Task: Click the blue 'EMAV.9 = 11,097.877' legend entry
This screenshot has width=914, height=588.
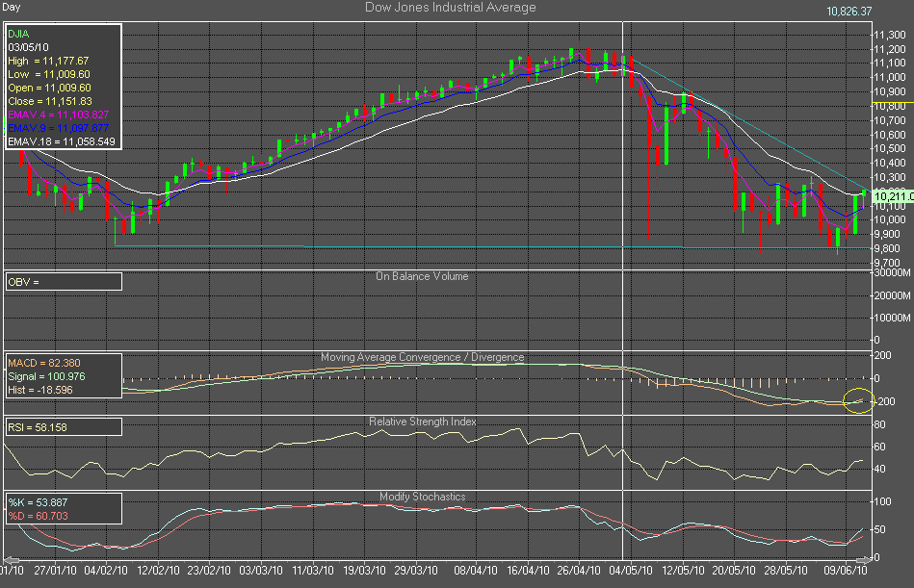Action: coord(59,128)
